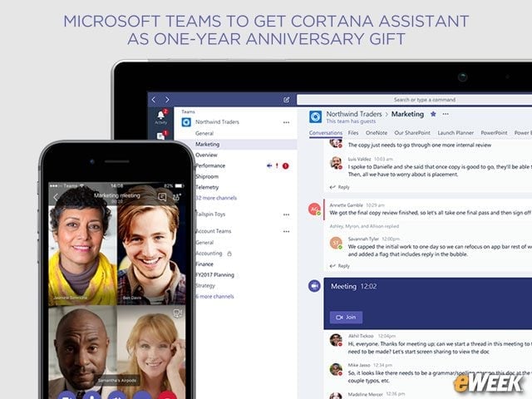
Task: Expand Ashley, Myron, and Alison replied
Action: (x=364, y=226)
